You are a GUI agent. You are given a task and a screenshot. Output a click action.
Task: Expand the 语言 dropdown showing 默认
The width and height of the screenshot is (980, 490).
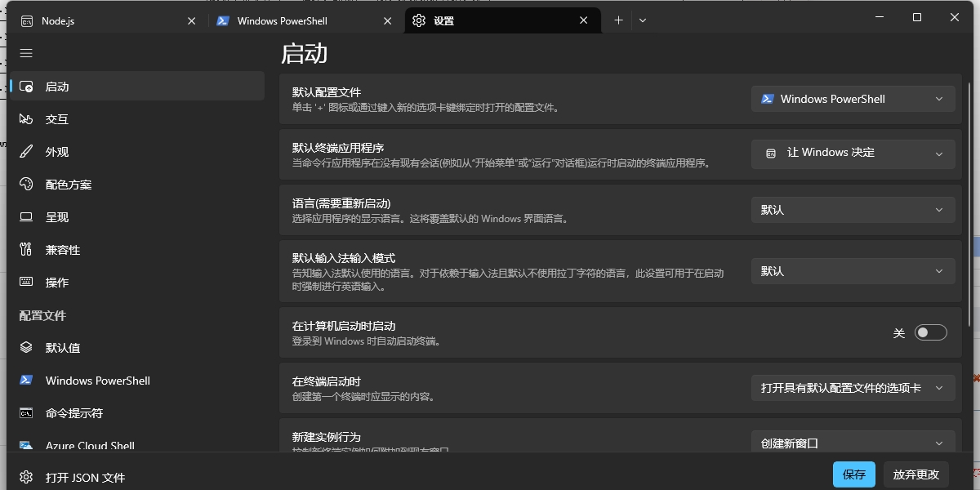(x=853, y=210)
